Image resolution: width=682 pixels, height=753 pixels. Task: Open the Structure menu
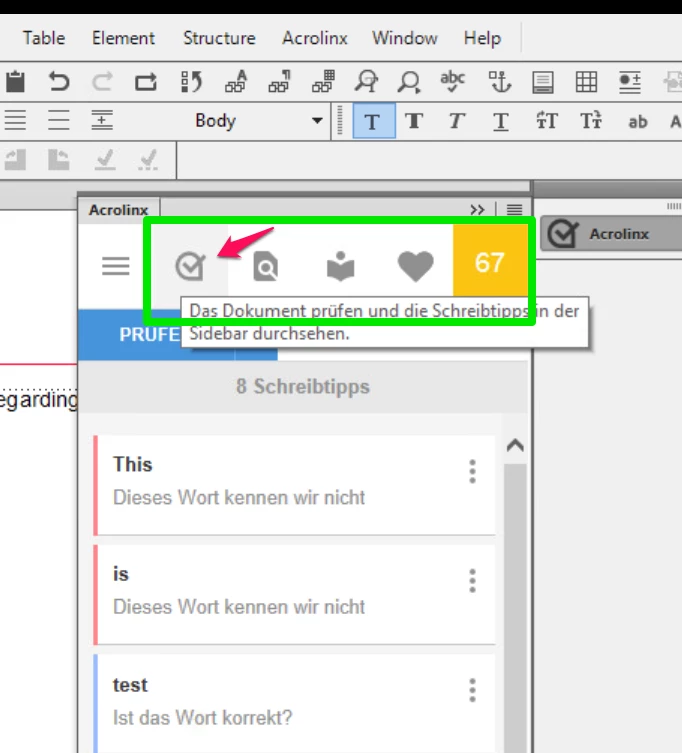219,38
